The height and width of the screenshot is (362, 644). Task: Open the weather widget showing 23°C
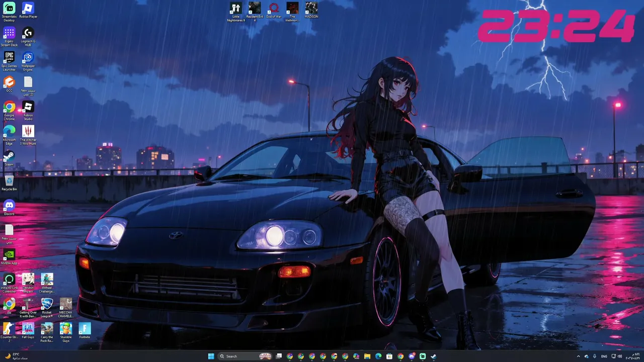point(16,356)
